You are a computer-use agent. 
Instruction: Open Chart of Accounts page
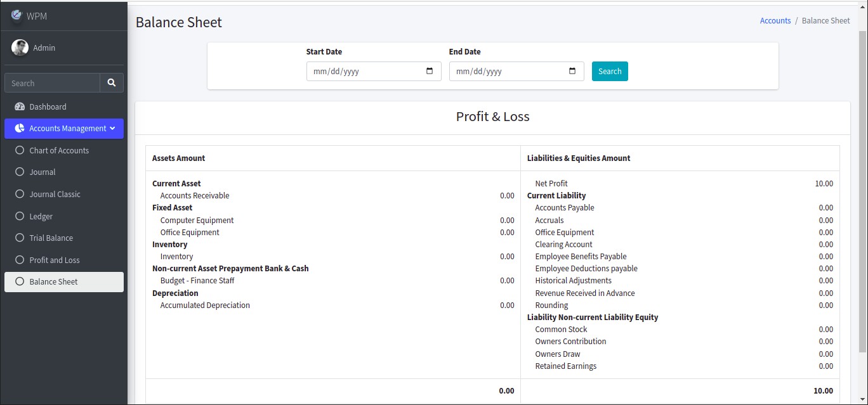click(x=59, y=150)
